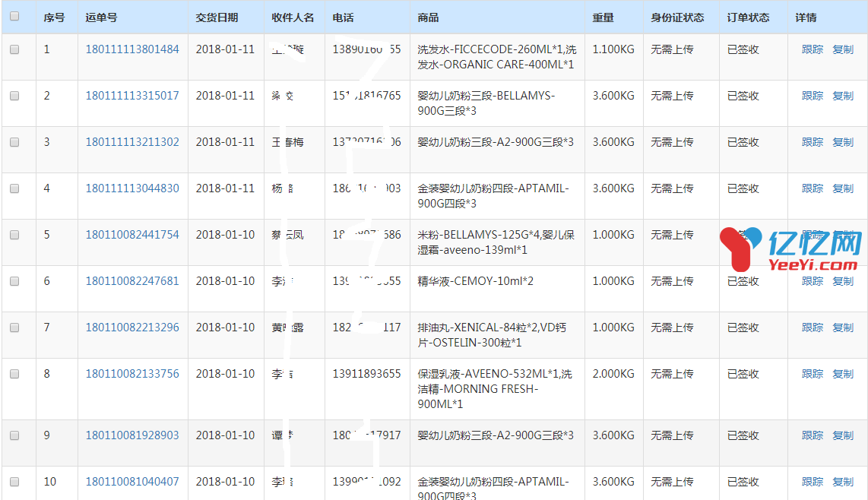
Task: Select the checkbox for row 3
Action: tap(14, 142)
